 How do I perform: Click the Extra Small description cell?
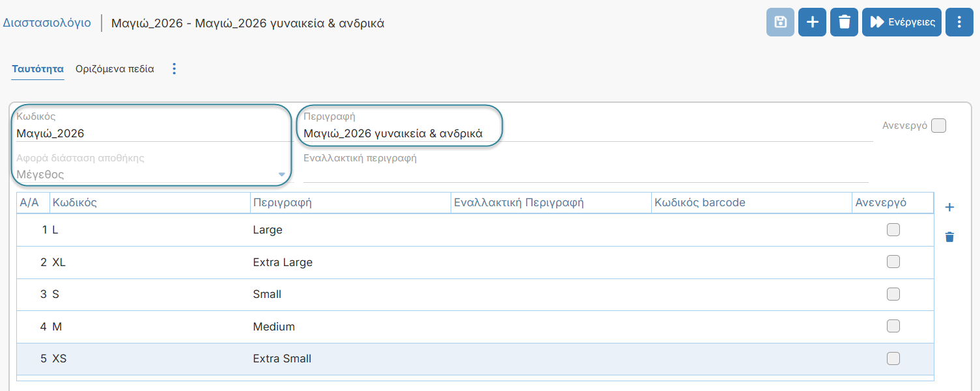tap(351, 358)
